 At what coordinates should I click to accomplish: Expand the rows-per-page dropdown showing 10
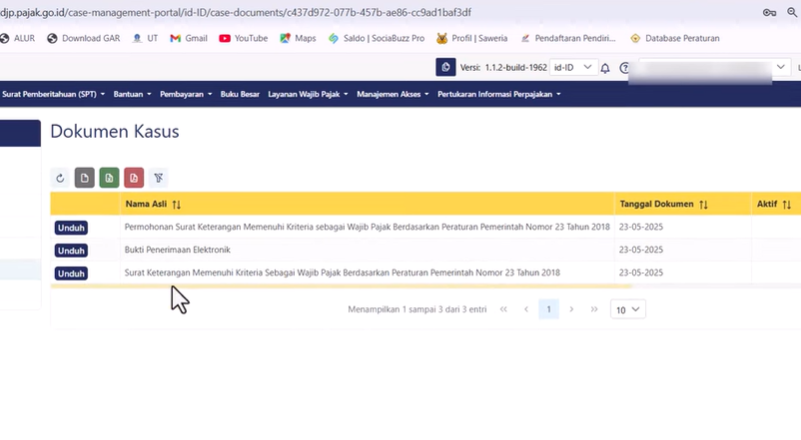tap(627, 310)
